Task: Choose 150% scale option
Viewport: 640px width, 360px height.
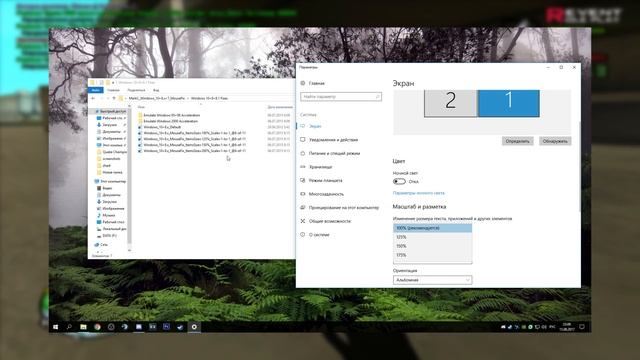Action: (432, 246)
